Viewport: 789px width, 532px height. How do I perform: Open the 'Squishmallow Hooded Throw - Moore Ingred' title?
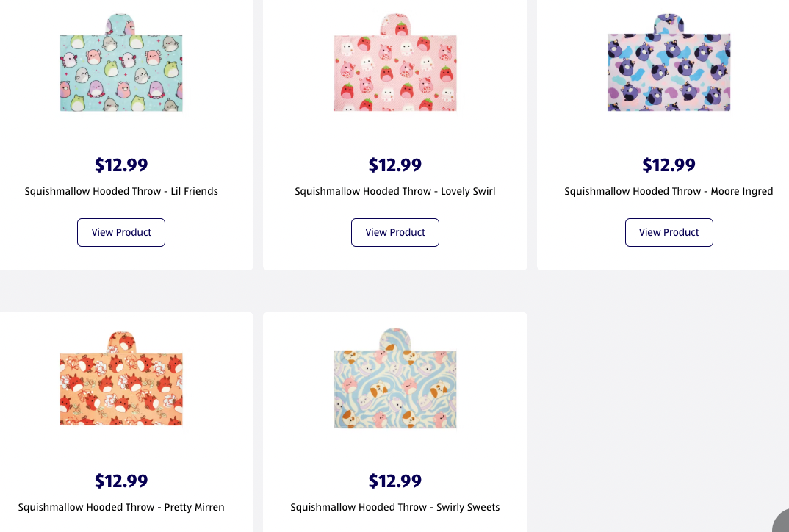669,191
